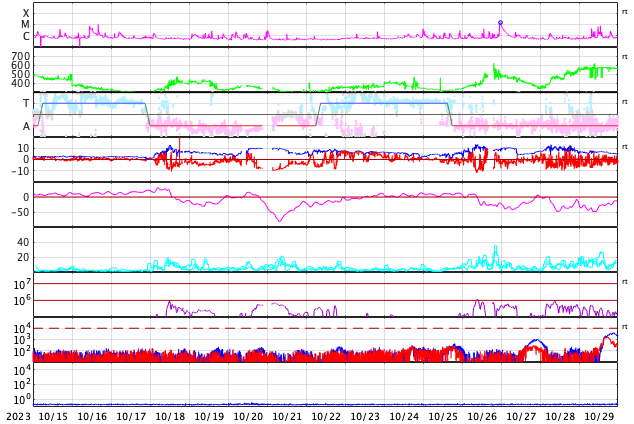Click the 10^3 axis label
Screen dimensions: 634x424
click(x=22, y=340)
